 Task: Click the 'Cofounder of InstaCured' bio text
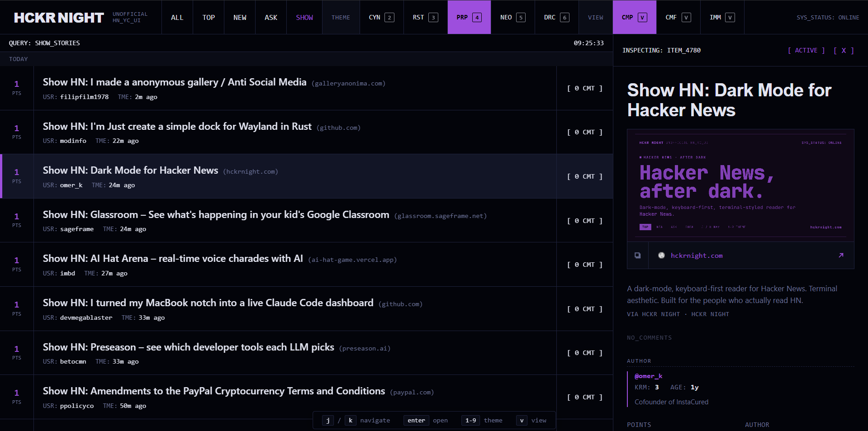671,402
